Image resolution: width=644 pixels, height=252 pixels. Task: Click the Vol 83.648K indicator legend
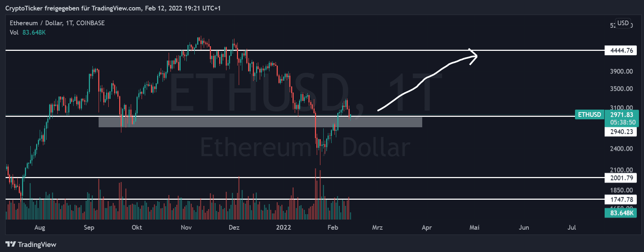click(27, 32)
